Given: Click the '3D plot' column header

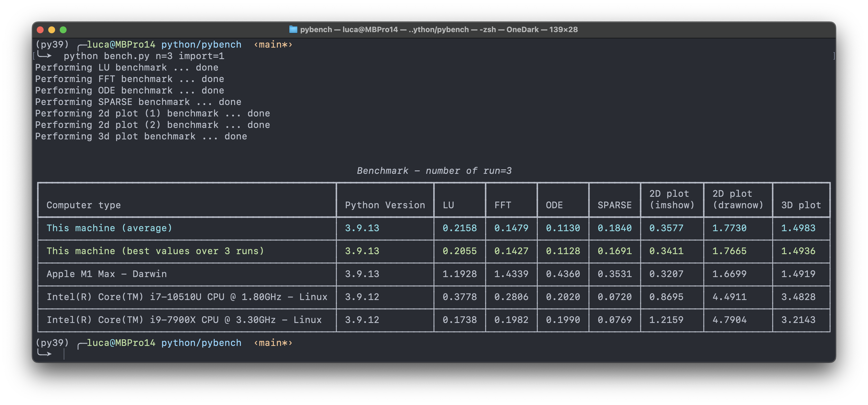Looking at the screenshot, I should click(x=801, y=205).
